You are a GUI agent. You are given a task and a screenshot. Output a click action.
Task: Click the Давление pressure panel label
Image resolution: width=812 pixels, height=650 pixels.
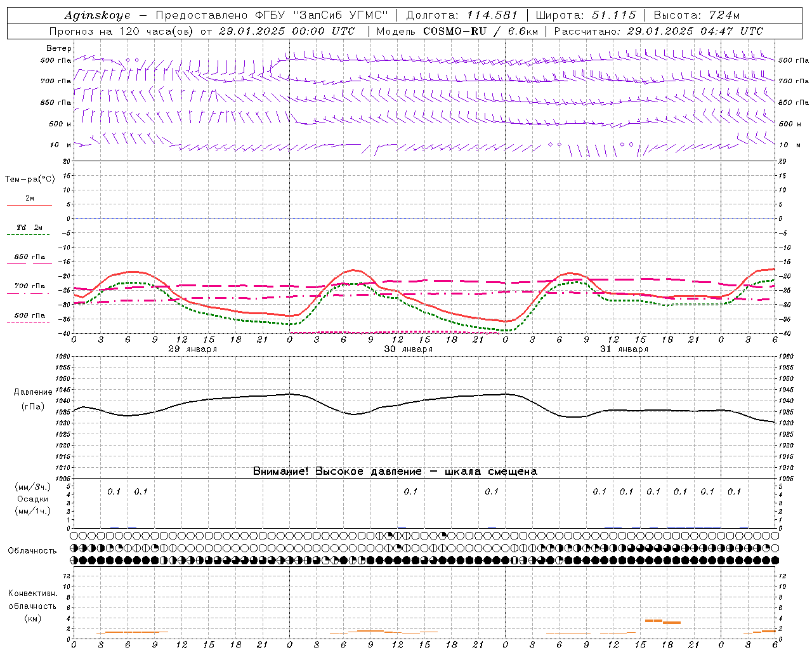tap(33, 392)
